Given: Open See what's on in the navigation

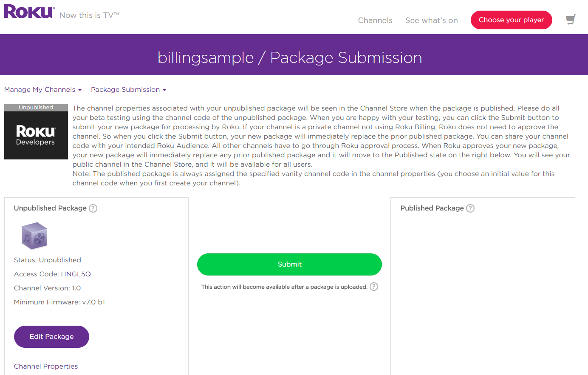Looking at the screenshot, I should point(431,20).
